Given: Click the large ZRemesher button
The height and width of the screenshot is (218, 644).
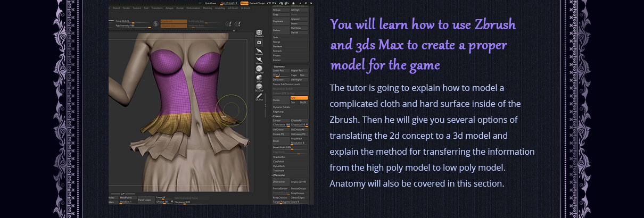Looking at the screenshot, I should tap(280, 181).
